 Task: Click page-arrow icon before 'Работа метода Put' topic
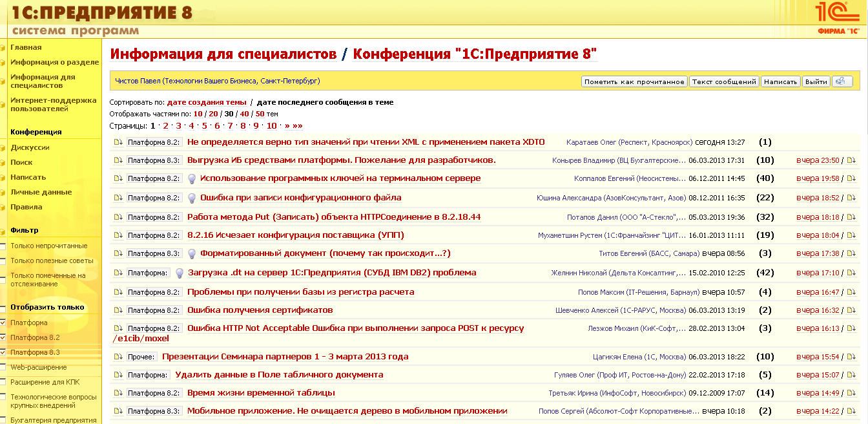coord(118,217)
